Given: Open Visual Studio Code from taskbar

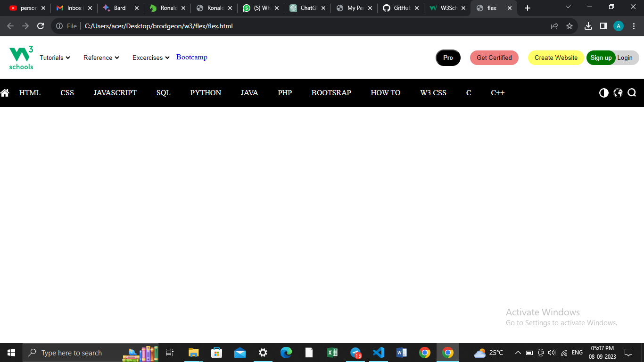Looking at the screenshot, I should pyautogui.click(x=378, y=353).
